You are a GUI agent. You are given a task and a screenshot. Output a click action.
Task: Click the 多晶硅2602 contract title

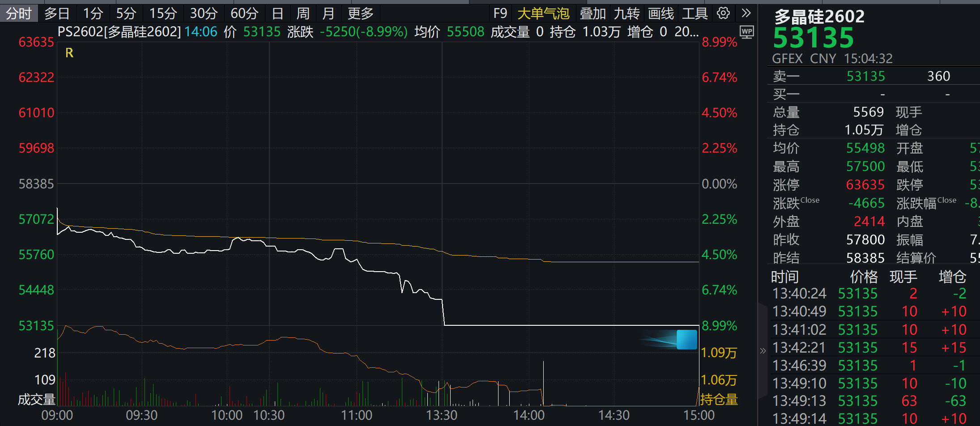pos(819,17)
